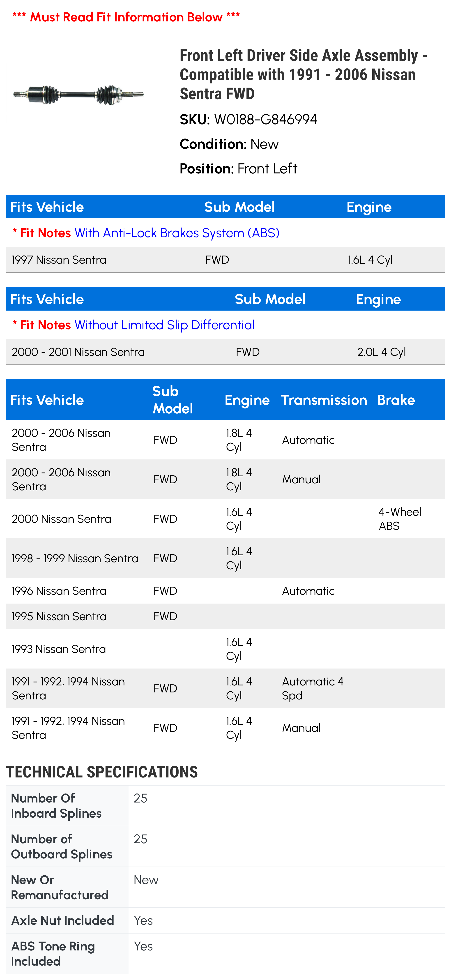Select 2000-2006 Sentra Manual row
The image size is (451, 980).
225,479
